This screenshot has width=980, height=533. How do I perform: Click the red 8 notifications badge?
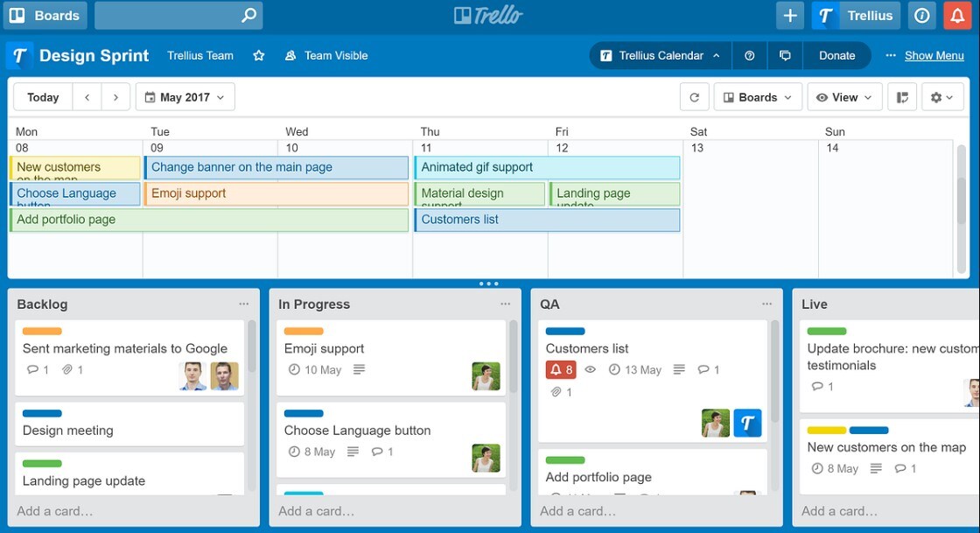561,370
